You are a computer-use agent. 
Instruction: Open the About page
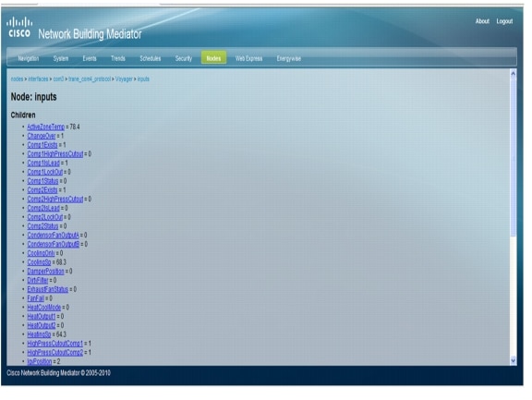tap(482, 21)
